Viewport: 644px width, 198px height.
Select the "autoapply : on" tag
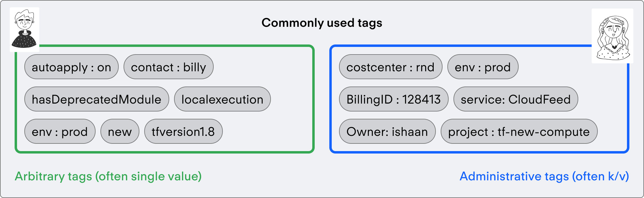click(x=71, y=67)
